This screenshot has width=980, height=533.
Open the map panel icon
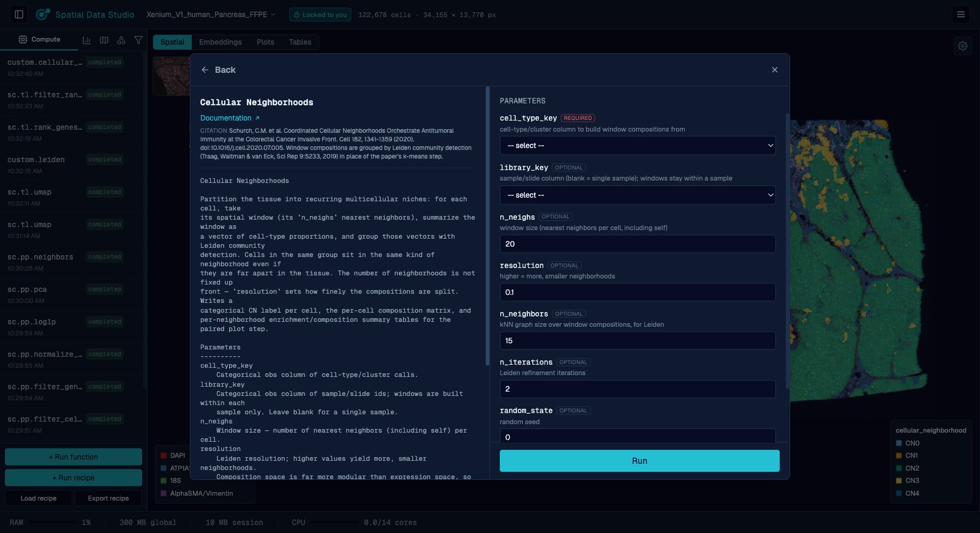click(x=104, y=40)
